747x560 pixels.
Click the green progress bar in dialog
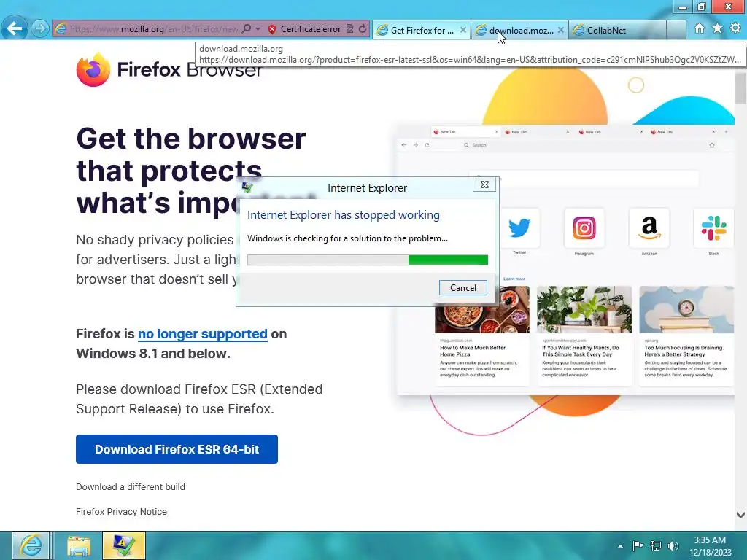tap(368, 260)
